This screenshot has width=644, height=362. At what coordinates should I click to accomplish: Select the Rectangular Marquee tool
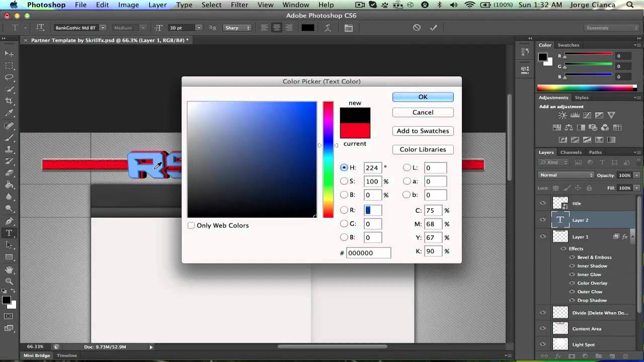9,65
